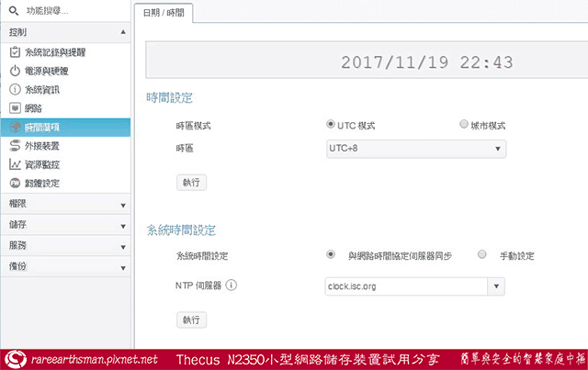This screenshot has width=588, height=370.
Task: Open the NTP server dropdown arrow
Action: click(x=496, y=286)
